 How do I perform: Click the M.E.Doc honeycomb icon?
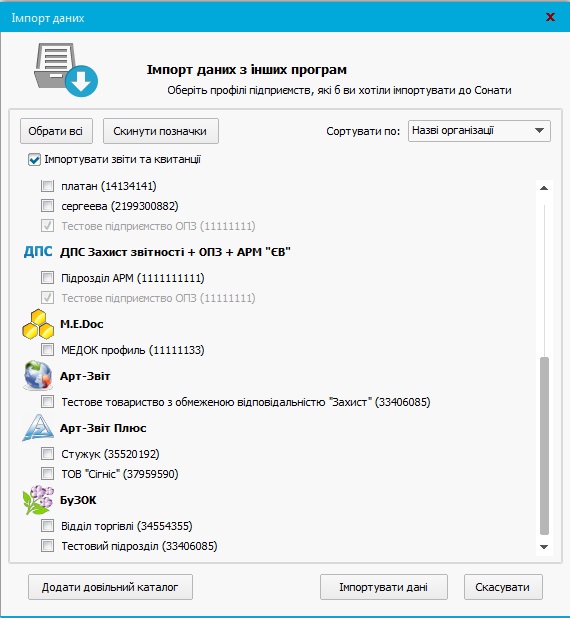(x=38, y=324)
